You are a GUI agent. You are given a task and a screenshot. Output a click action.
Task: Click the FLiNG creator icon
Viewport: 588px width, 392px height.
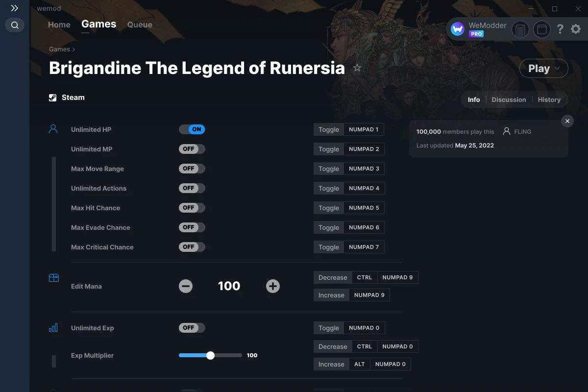pos(506,131)
